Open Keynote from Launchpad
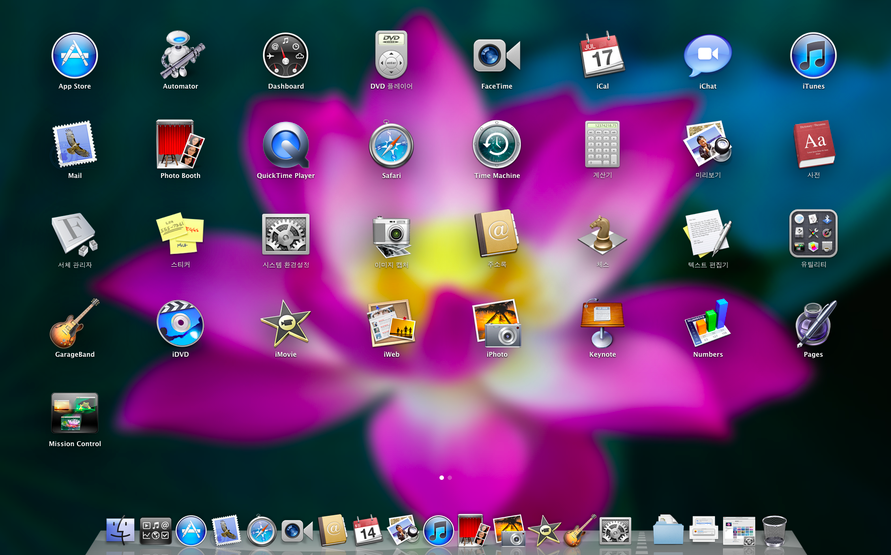The height and width of the screenshot is (555, 891). point(602,323)
